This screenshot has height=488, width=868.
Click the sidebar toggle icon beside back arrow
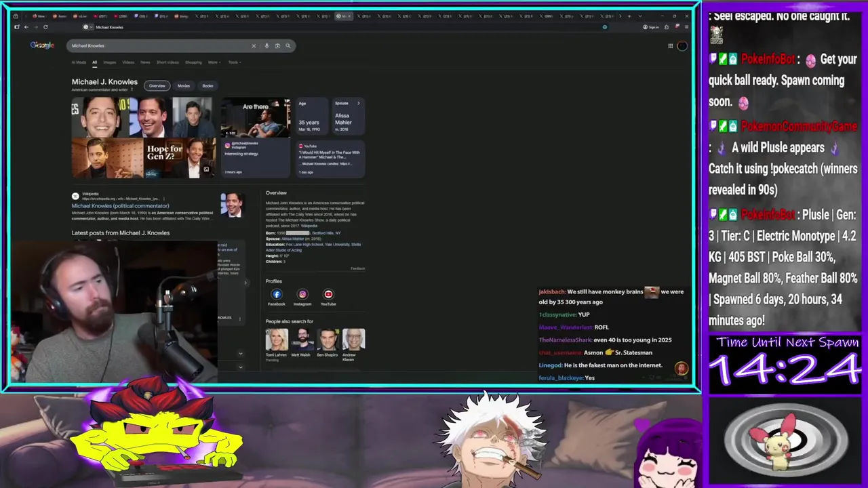(x=16, y=27)
